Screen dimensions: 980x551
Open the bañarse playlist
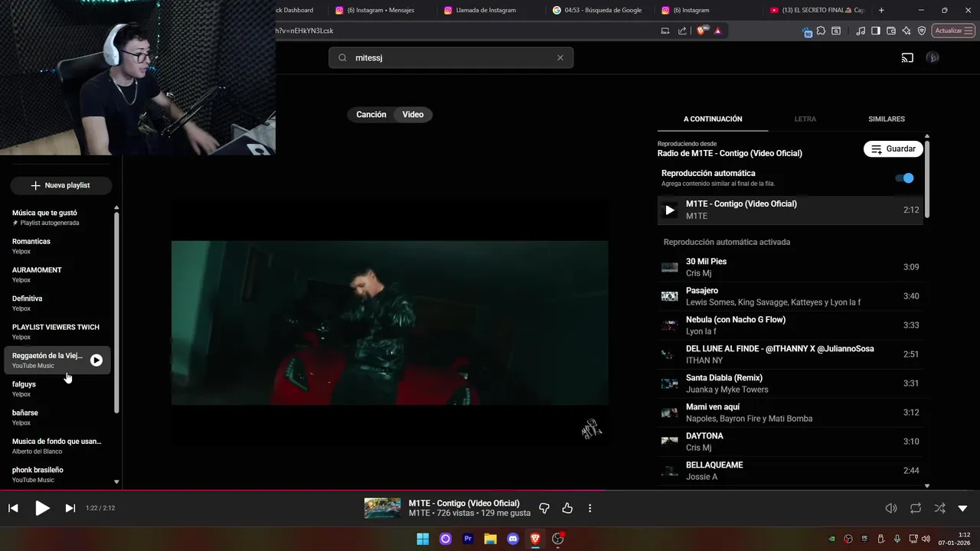click(57, 417)
